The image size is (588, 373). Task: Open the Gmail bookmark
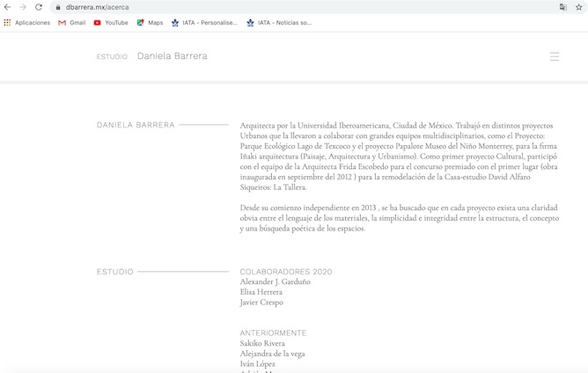point(71,23)
